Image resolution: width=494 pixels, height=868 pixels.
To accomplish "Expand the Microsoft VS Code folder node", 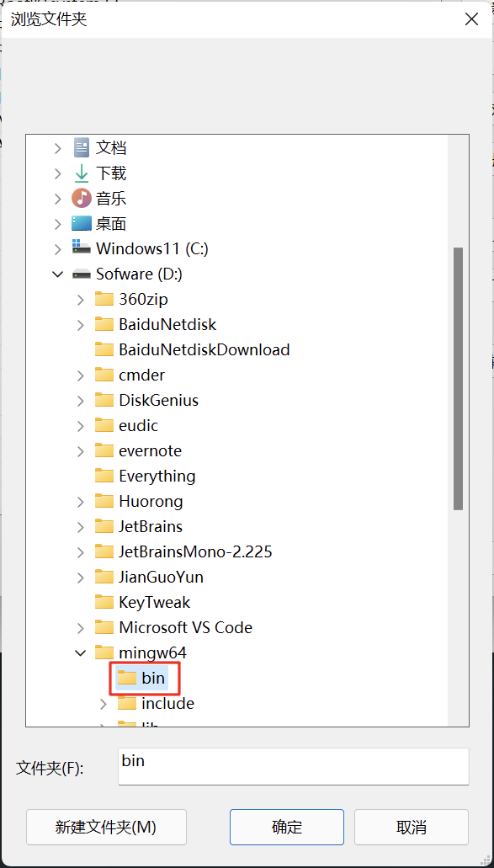I will point(81,627).
